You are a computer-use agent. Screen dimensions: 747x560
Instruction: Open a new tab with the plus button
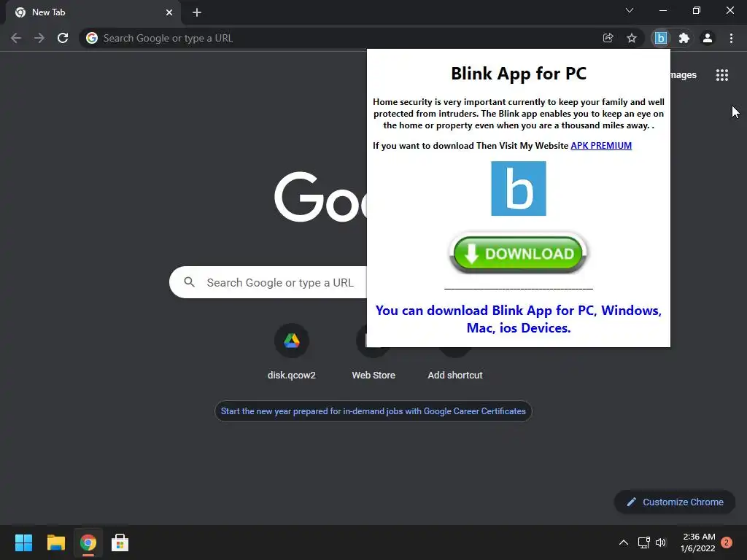point(197,12)
